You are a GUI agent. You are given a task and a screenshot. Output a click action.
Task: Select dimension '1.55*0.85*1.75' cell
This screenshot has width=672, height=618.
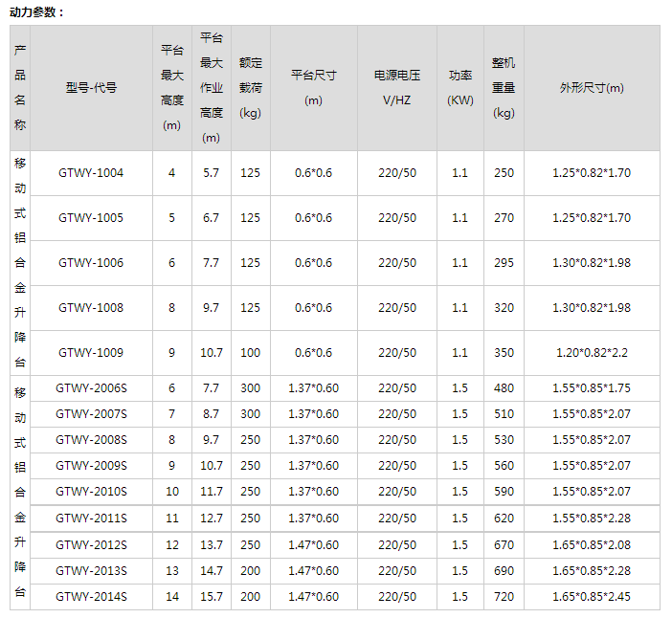coord(592,388)
